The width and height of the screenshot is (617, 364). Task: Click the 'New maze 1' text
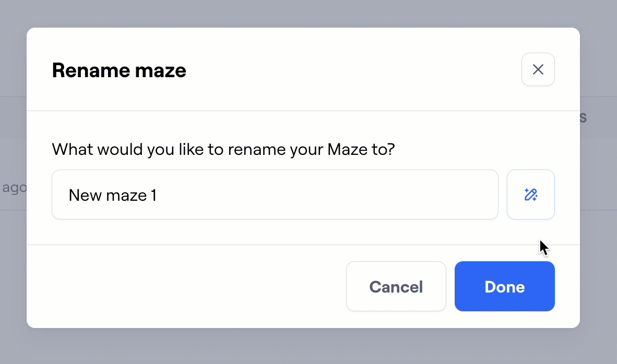(x=112, y=195)
